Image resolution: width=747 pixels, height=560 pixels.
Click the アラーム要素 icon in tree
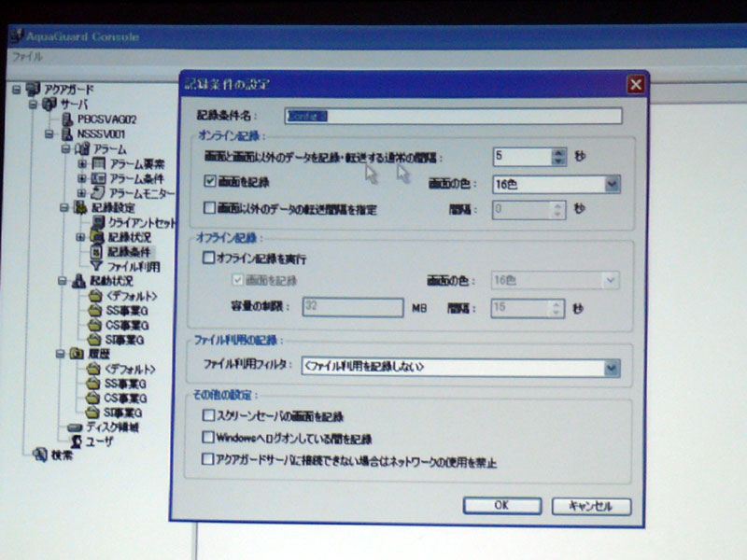(x=99, y=164)
